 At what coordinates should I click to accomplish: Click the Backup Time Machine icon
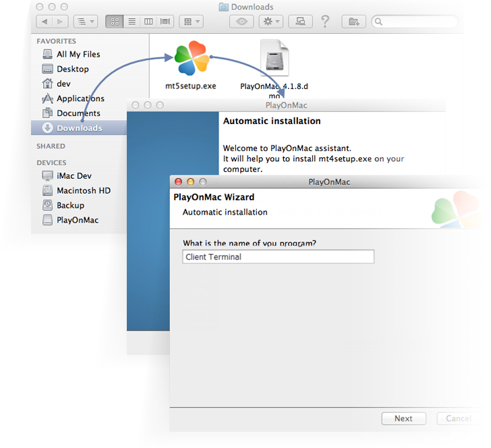pyautogui.click(x=47, y=205)
